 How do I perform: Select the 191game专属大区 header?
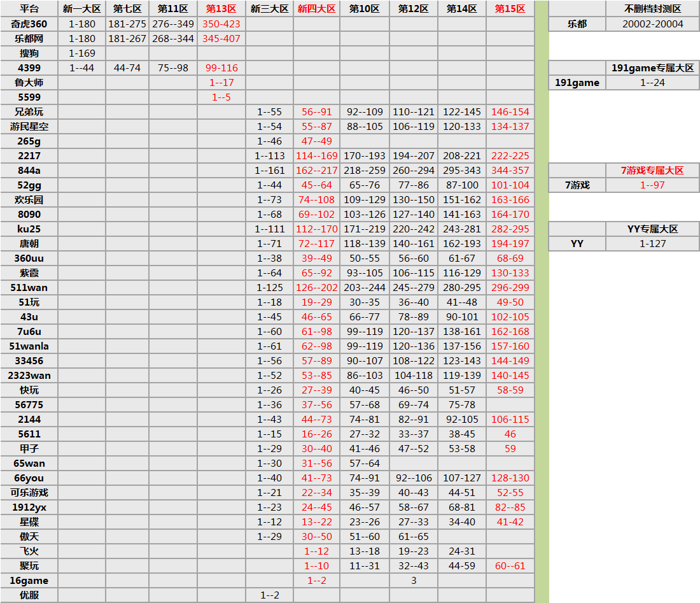652,68
